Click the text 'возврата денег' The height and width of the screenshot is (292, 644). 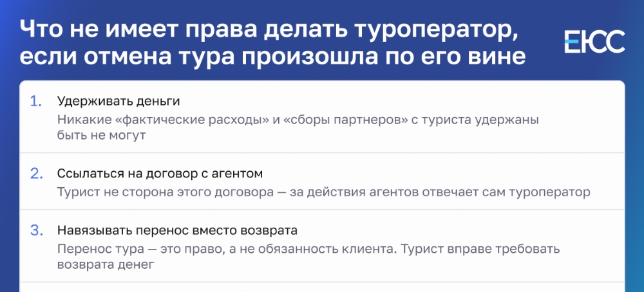106,264
